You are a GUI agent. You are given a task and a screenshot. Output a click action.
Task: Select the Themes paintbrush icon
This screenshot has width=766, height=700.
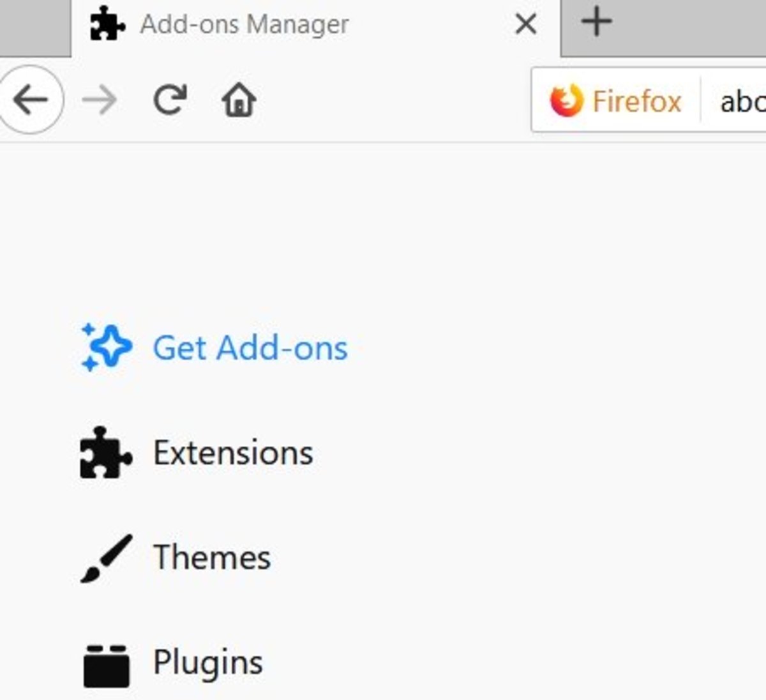coord(106,558)
